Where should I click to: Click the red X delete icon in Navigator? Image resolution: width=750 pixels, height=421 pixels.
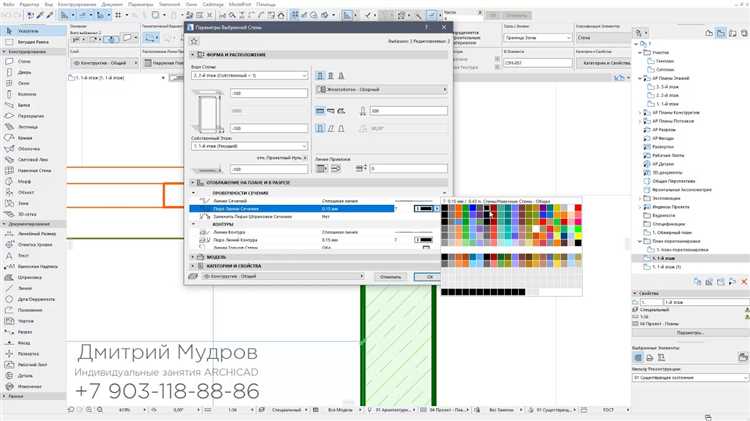744,282
